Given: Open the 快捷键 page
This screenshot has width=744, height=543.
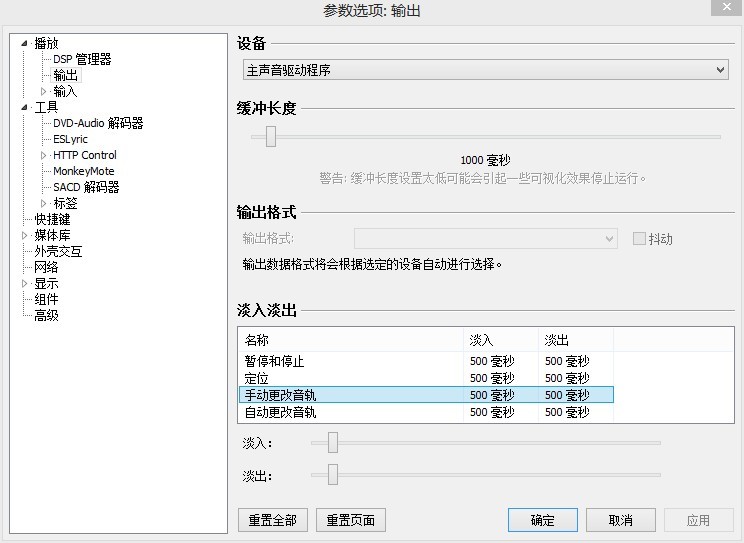Looking at the screenshot, I should point(52,219).
